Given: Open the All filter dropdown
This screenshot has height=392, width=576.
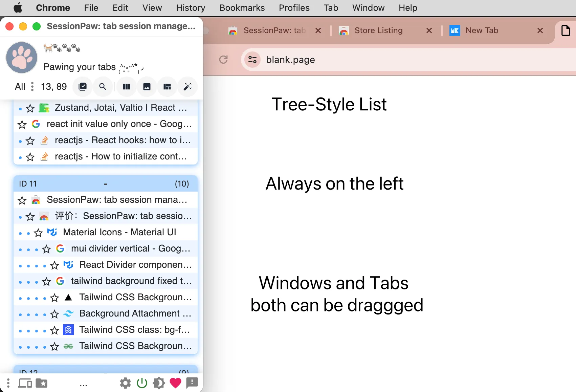Looking at the screenshot, I should point(20,87).
